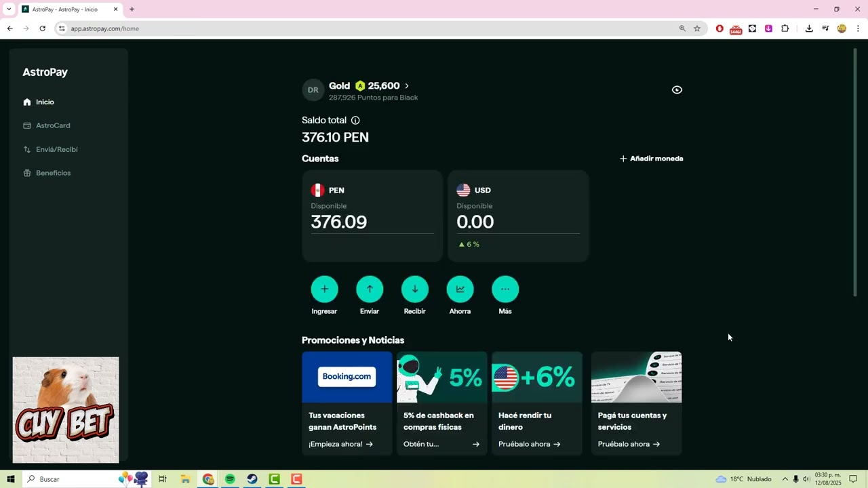868x488 pixels.
Task: Open weather widget 18°C Nublado
Action: pyautogui.click(x=743, y=479)
